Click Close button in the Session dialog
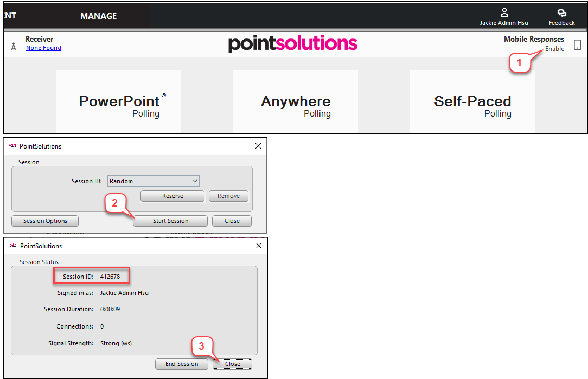The height and width of the screenshot is (379, 588). 232,221
